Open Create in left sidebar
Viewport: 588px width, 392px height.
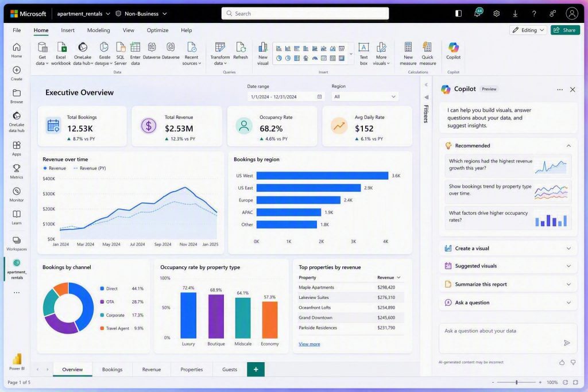[17, 73]
